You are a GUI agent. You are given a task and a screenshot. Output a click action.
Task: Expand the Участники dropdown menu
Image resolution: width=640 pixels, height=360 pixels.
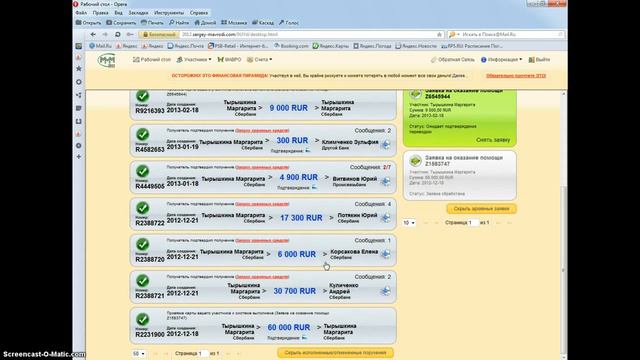pyautogui.click(x=194, y=60)
